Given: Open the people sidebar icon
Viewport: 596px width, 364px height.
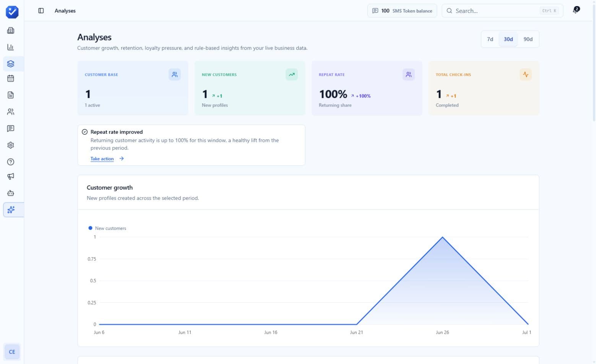Looking at the screenshot, I should click(11, 112).
